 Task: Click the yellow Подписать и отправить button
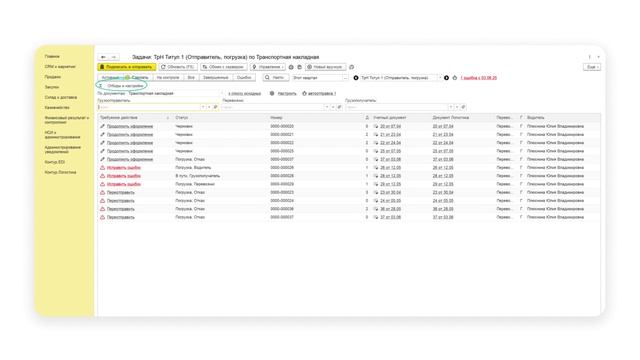click(127, 67)
